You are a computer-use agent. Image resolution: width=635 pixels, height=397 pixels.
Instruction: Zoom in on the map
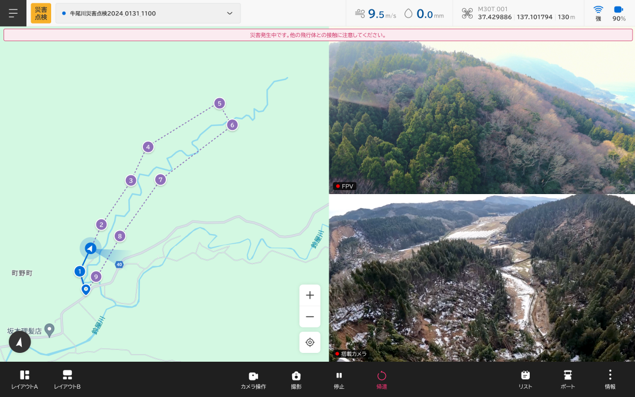pos(310,295)
